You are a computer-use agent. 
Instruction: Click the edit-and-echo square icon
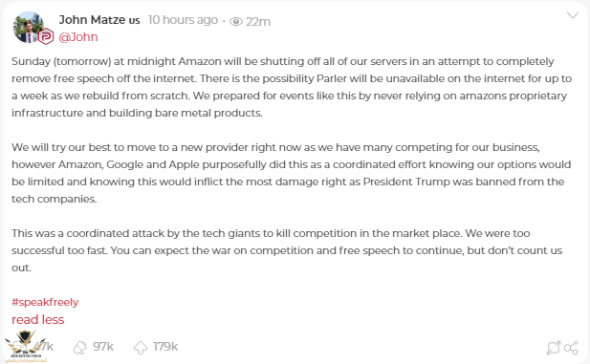coord(553,348)
